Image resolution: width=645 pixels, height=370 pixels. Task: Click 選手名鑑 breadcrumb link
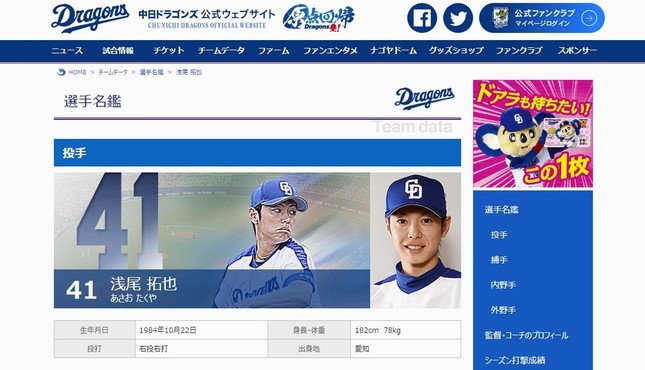[151, 72]
